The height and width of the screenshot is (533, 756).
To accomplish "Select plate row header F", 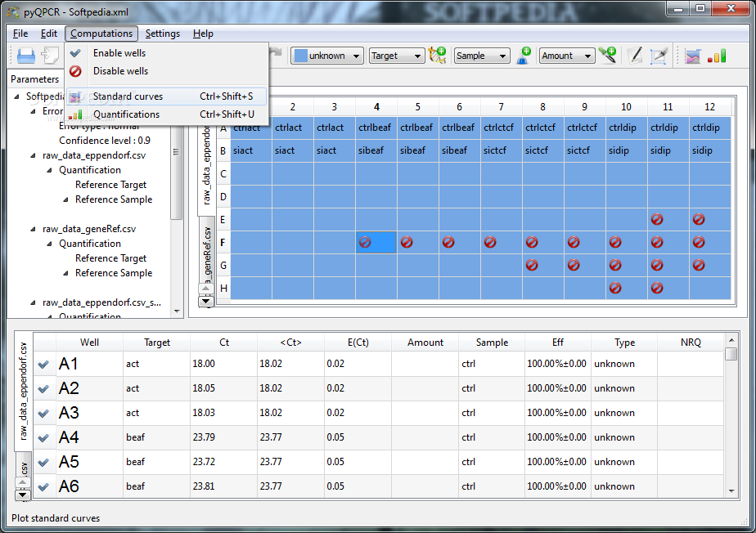I will point(223,242).
